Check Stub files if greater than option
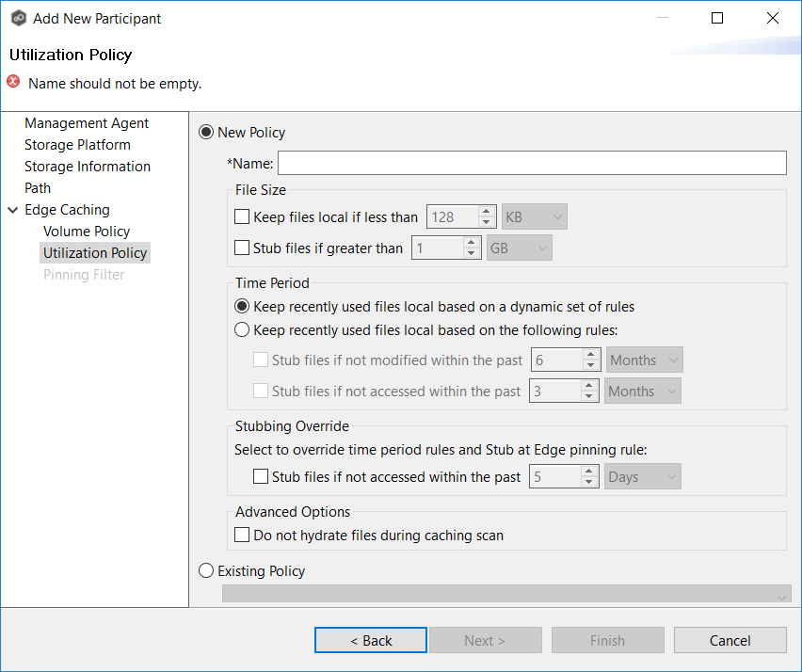The image size is (802, 672). [x=242, y=248]
